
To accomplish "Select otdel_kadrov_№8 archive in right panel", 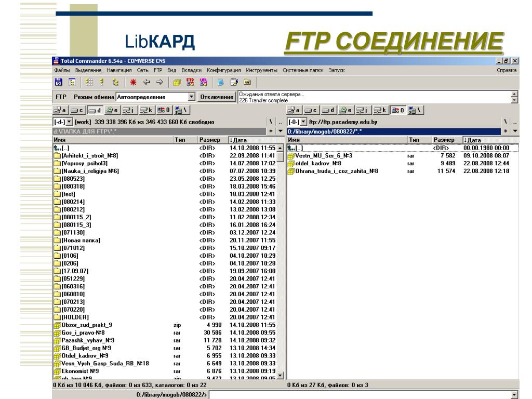I will pyautogui.click(x=403, y=163).
